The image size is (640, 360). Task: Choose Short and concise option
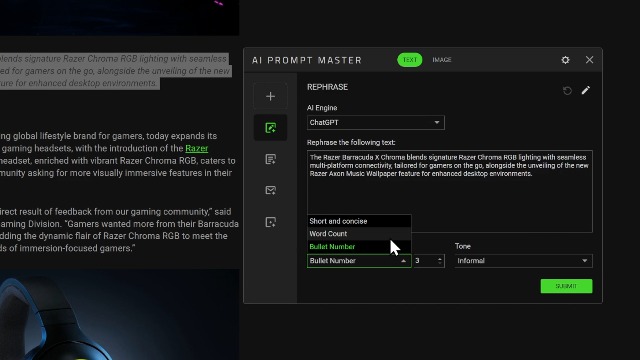click(359, 221)
